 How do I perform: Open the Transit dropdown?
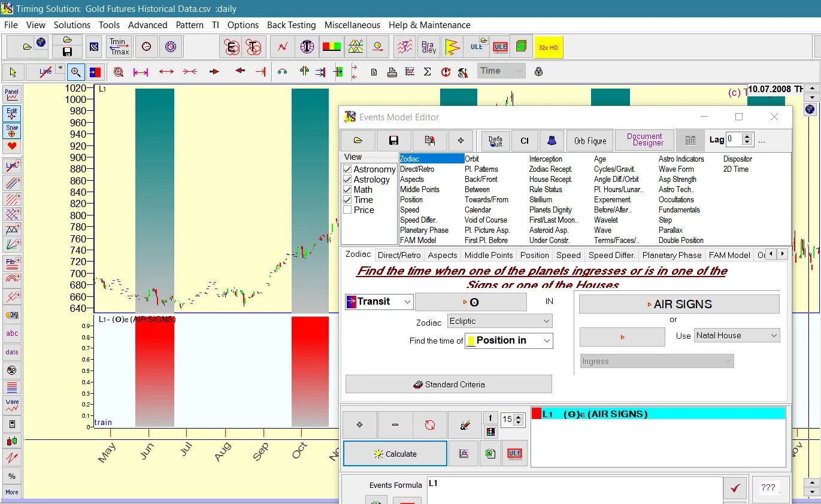pyautogui.click(x=379, y=302)
